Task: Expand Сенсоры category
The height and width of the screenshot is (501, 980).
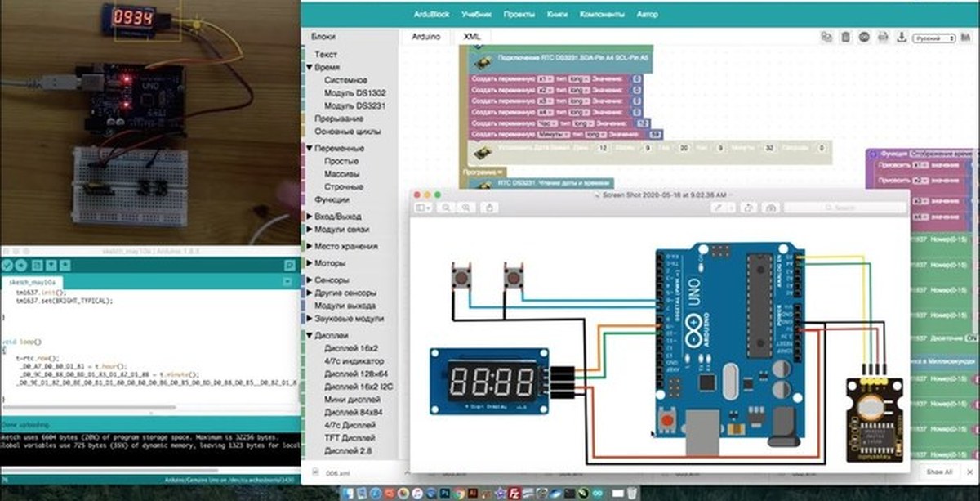Action: pyautogui.click(x=309, y=280)
